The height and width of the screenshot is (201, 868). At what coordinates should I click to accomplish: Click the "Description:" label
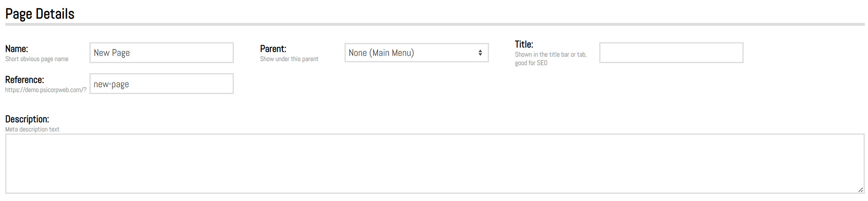click(x=27, y=119)
